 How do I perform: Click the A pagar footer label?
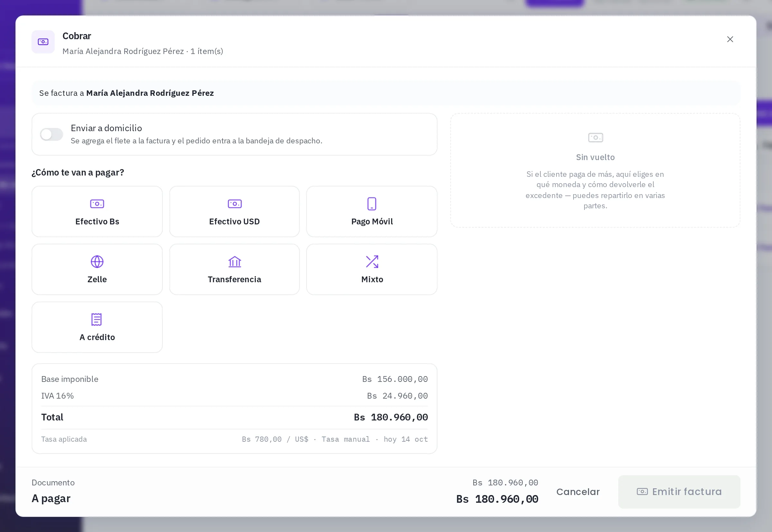coord(51,498)
